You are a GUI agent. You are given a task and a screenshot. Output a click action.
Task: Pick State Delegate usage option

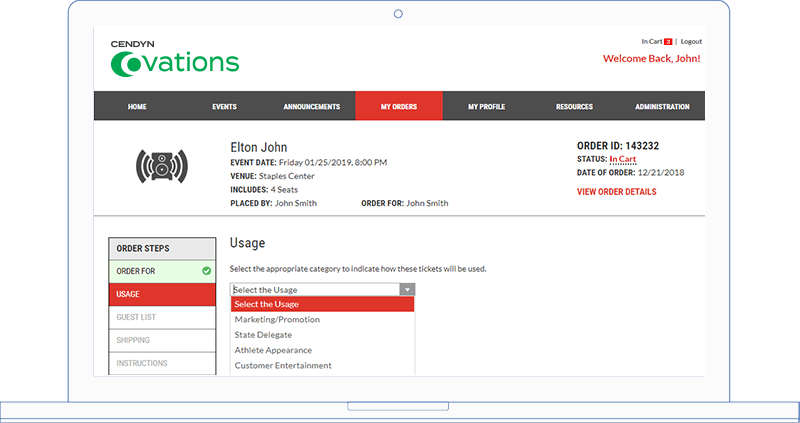tap(322, 335)
